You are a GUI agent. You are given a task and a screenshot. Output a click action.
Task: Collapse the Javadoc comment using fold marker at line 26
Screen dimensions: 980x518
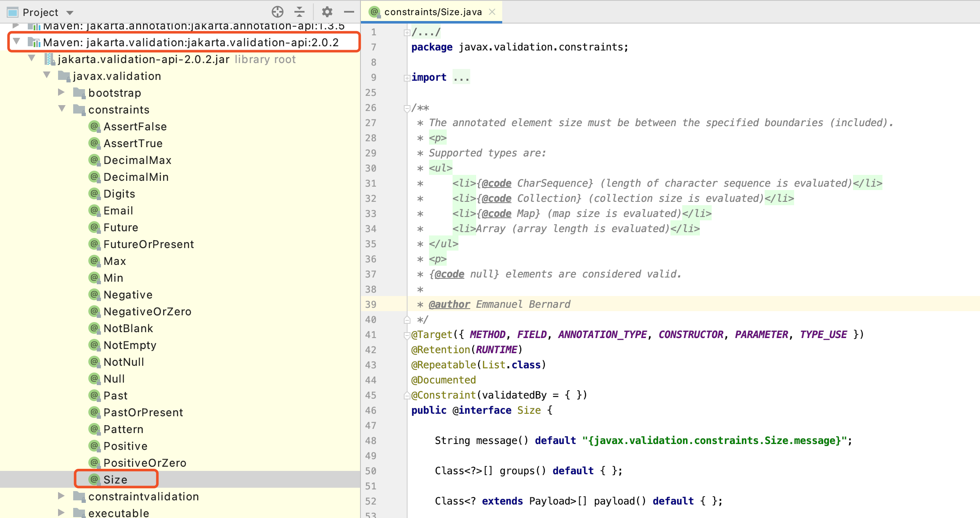(406, 108)
